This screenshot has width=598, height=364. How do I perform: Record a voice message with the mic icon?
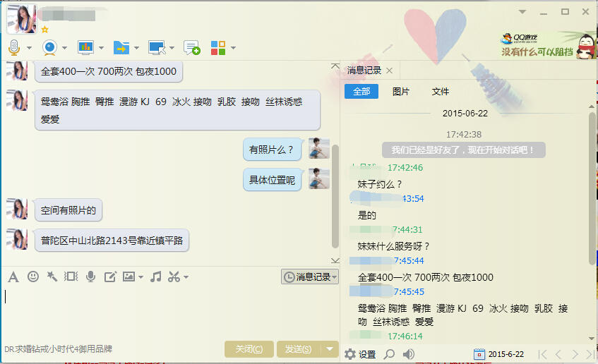click(x=90, y=277)
